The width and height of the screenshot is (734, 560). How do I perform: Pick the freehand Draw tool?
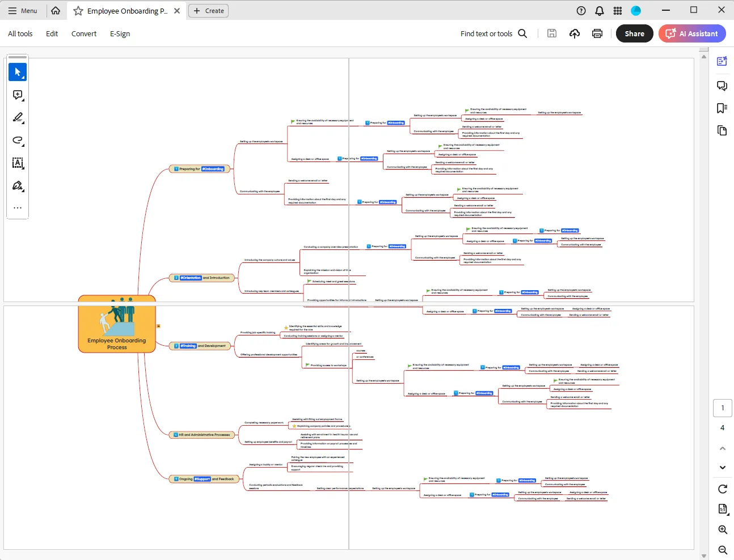tap(18, 140)
